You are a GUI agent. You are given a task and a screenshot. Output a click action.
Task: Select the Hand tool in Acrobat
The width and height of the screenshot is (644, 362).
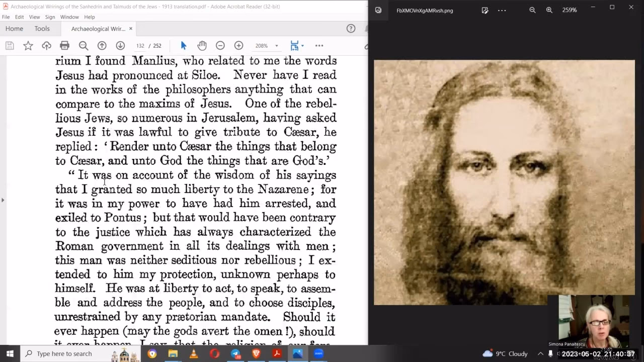tap(202, 46)
